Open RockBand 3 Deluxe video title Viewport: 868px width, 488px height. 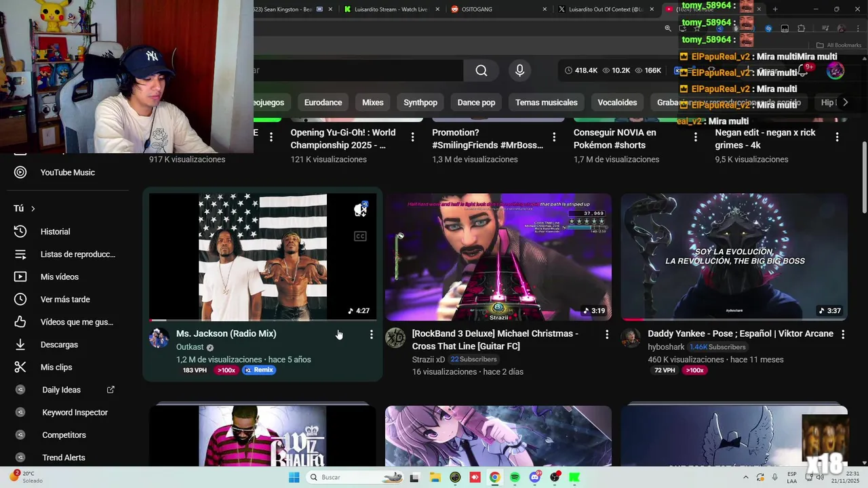(x=495, y=340)
